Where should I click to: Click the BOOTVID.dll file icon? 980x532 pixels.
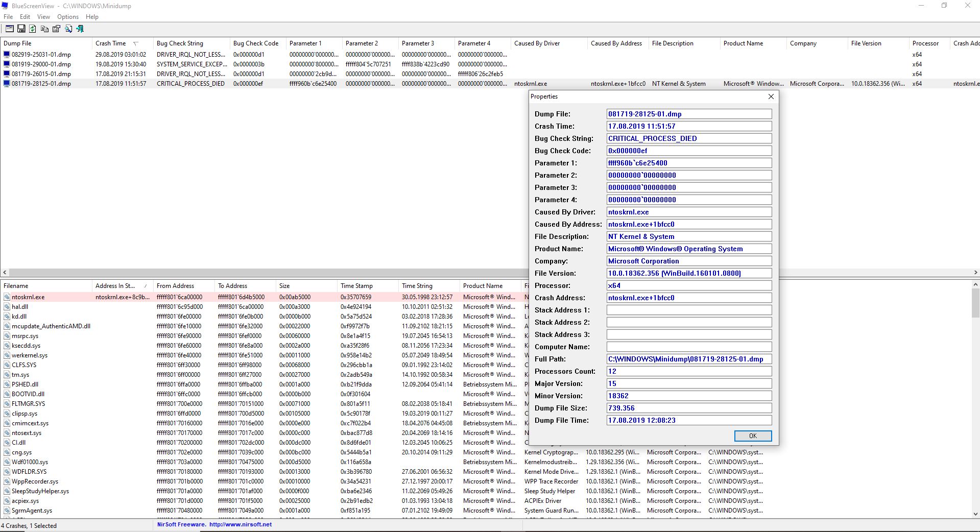coord(7,394)
